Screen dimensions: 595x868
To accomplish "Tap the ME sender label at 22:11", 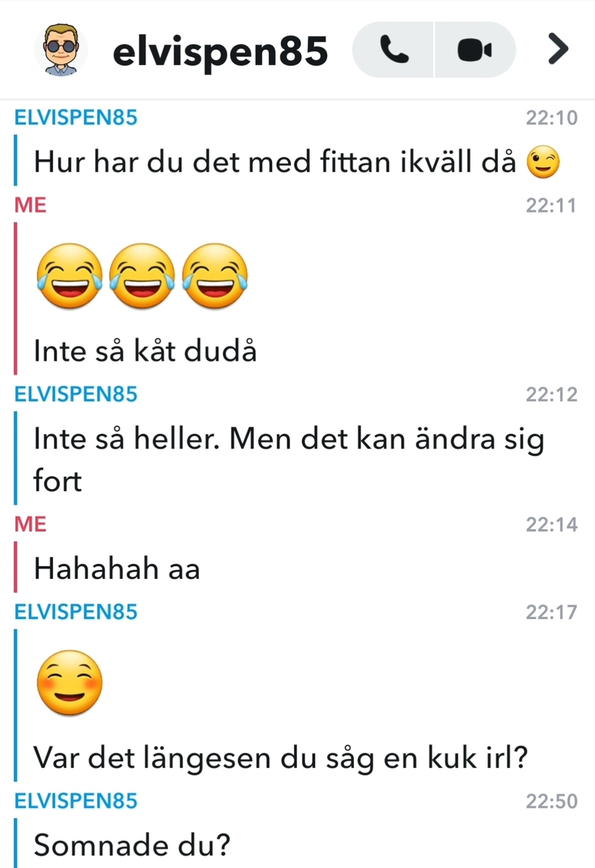I will click(x=30, y=205).
